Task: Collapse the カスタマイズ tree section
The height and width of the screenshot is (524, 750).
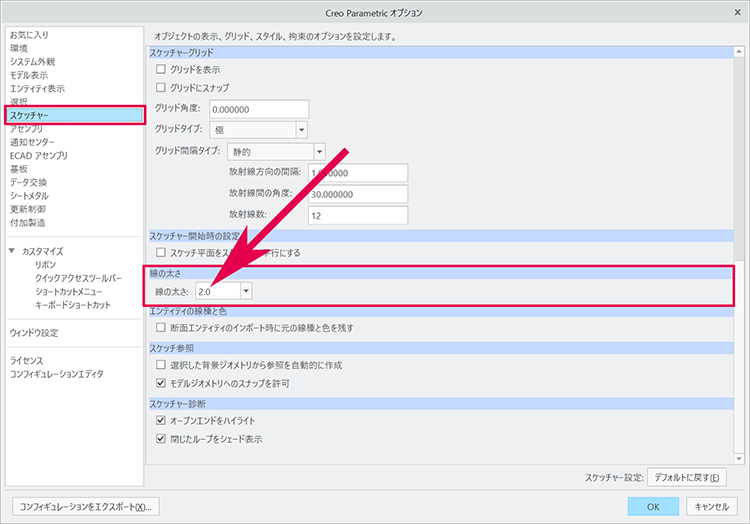Action: coord(12,251)
